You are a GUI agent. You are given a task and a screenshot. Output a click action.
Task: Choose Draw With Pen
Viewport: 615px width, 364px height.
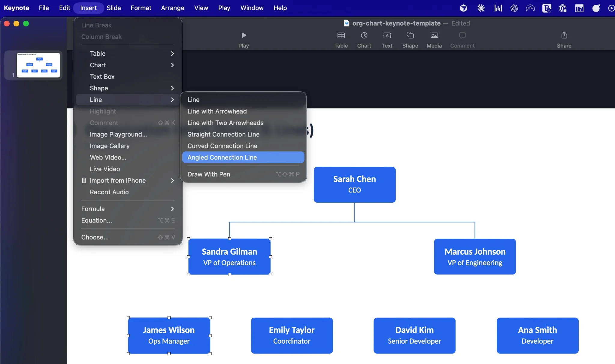(208, 174)
